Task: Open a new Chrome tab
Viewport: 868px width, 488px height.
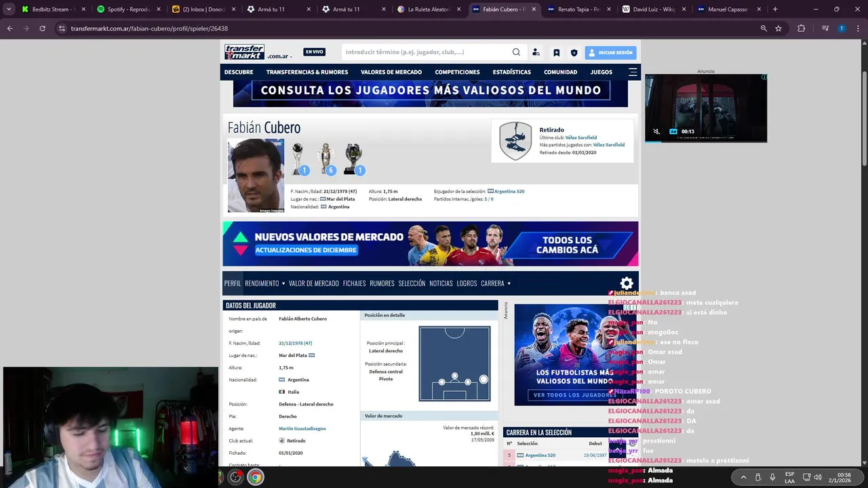Action: point(775,9)
